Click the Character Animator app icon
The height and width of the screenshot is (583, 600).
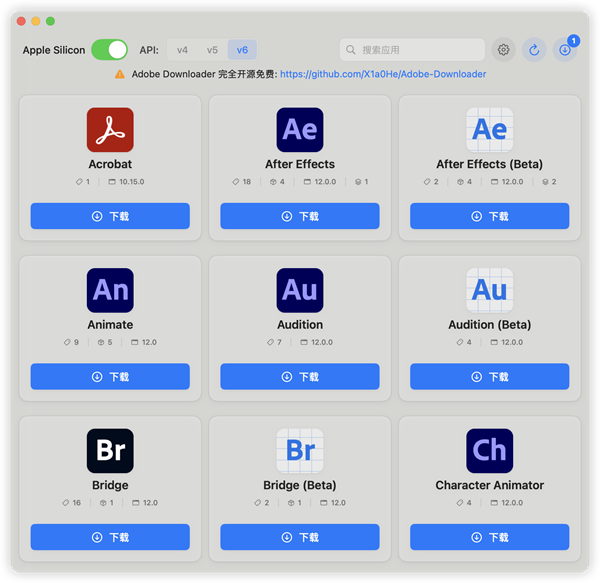tap(489, 451)
